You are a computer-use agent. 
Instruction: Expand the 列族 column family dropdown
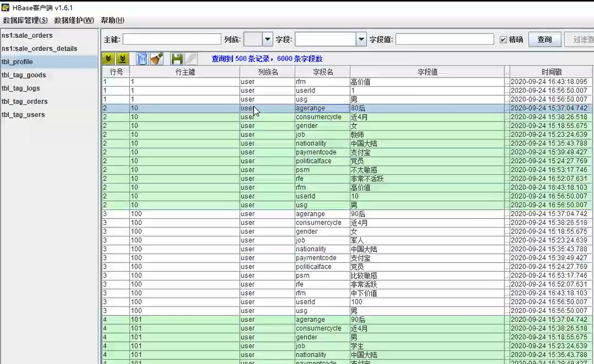coord(267,39)
